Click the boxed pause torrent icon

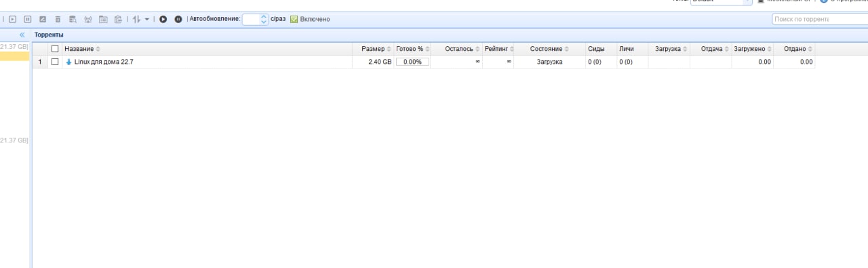(28, 19)
